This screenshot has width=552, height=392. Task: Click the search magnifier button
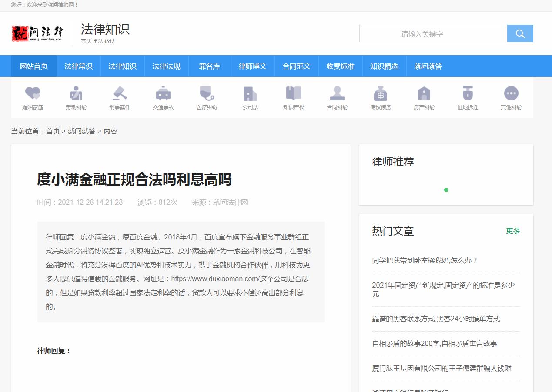520,33
